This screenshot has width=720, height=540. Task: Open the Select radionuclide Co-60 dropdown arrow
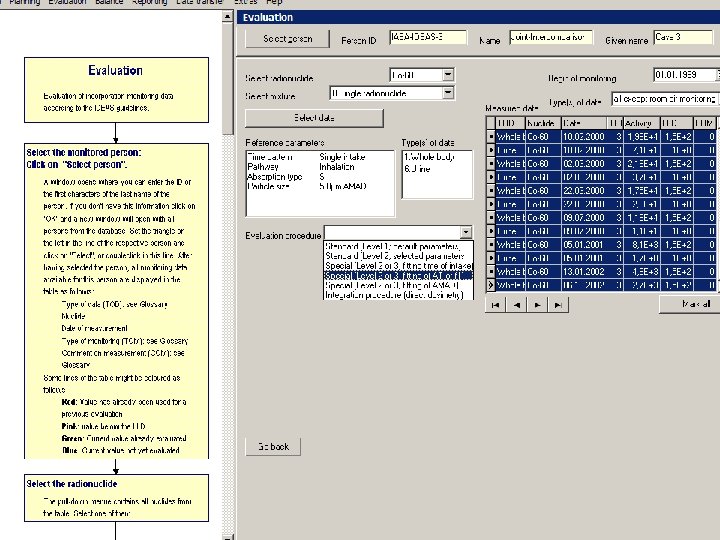pyautogui.click(x=448, y=75)
